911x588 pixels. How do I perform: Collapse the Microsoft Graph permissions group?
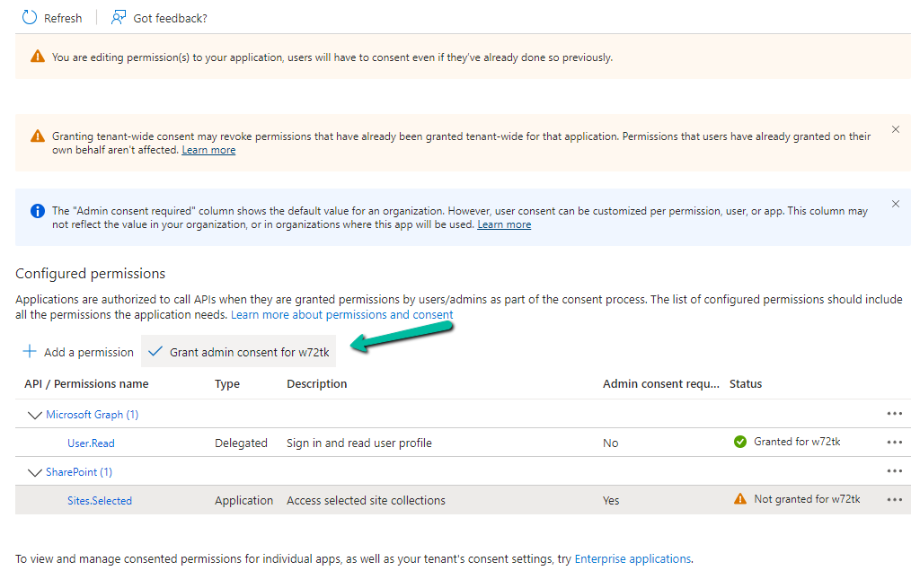[35, 415]
